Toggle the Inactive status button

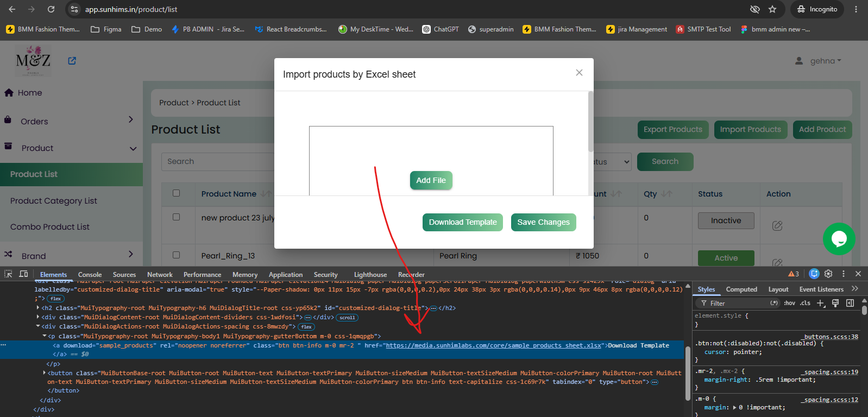tap(726, 220)
